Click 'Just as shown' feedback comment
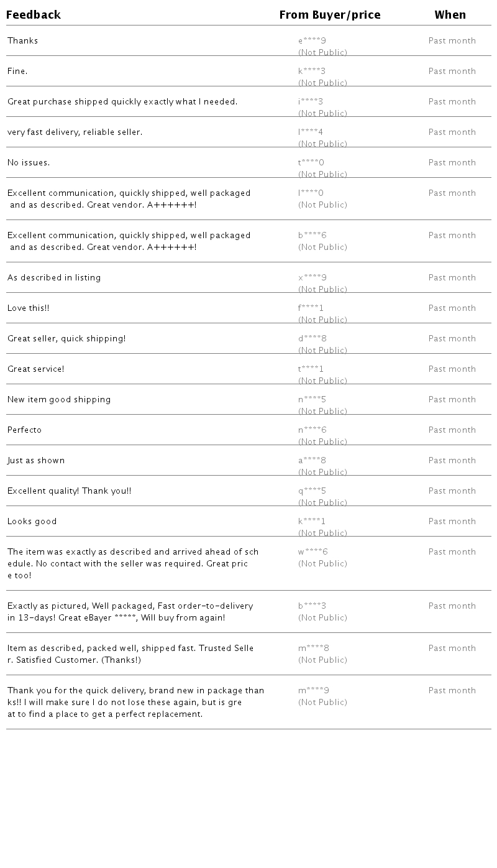Image resolution: width=497 pixels, height=868 pixels. 36,461
